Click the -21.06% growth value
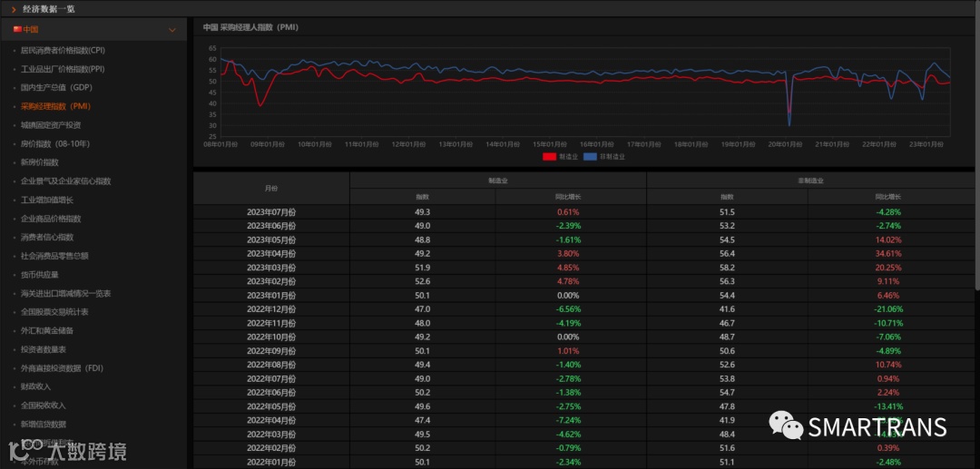The width and height of the screenshot is (980, 469). coord(888,309)
